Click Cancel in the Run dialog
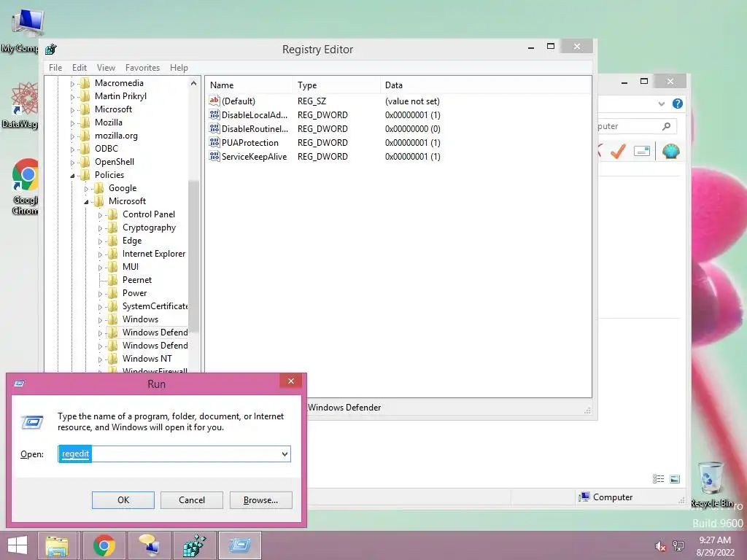 point(192,500)
